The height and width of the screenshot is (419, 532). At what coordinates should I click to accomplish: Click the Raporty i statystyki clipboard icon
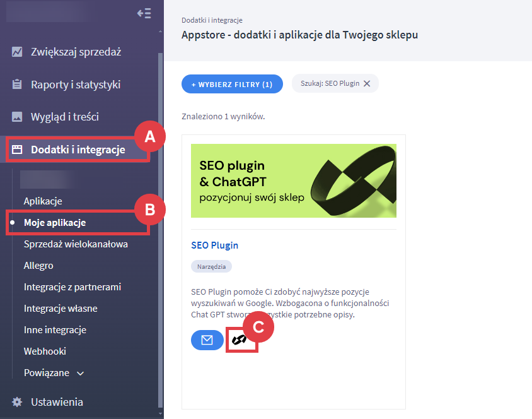17,84
